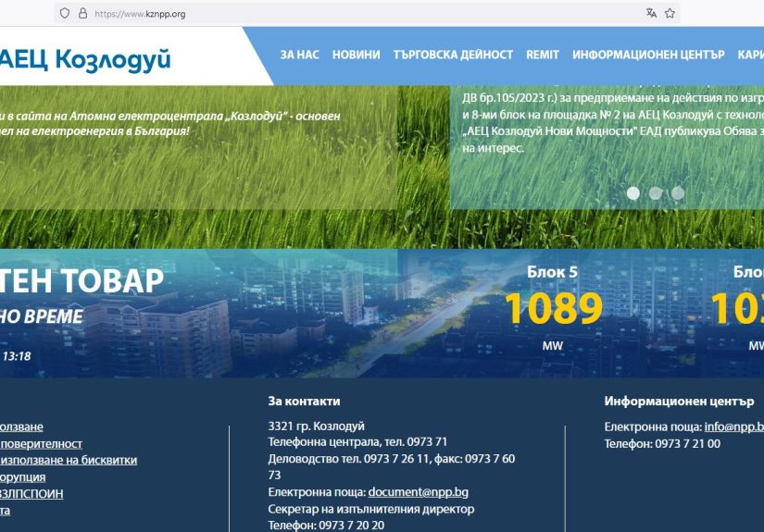Screen dimensions: 764x532
Task: Open the privacy policy footer link
Action: 41,443
